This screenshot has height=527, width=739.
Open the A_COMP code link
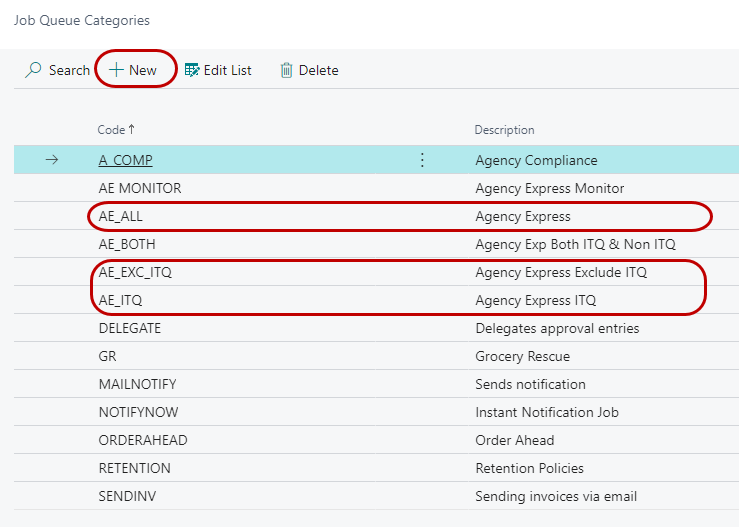pyautogui.click(x=125, y=160)
